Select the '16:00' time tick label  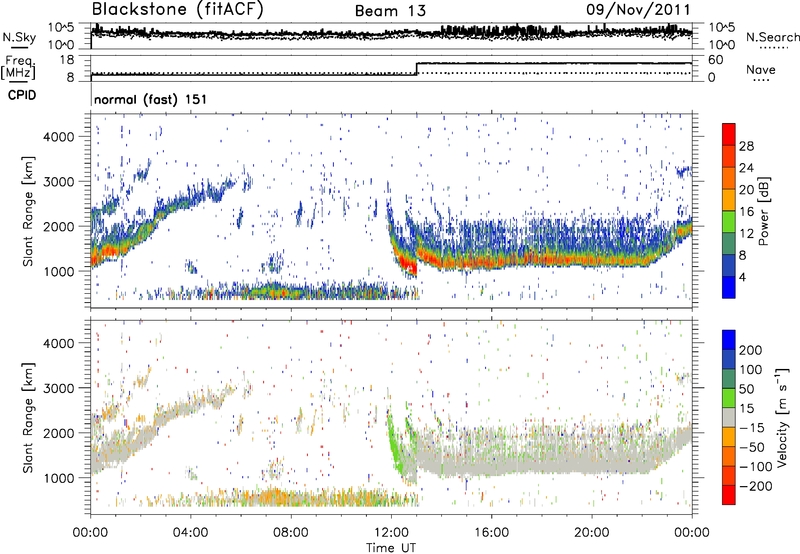click(x=491, y=533)
